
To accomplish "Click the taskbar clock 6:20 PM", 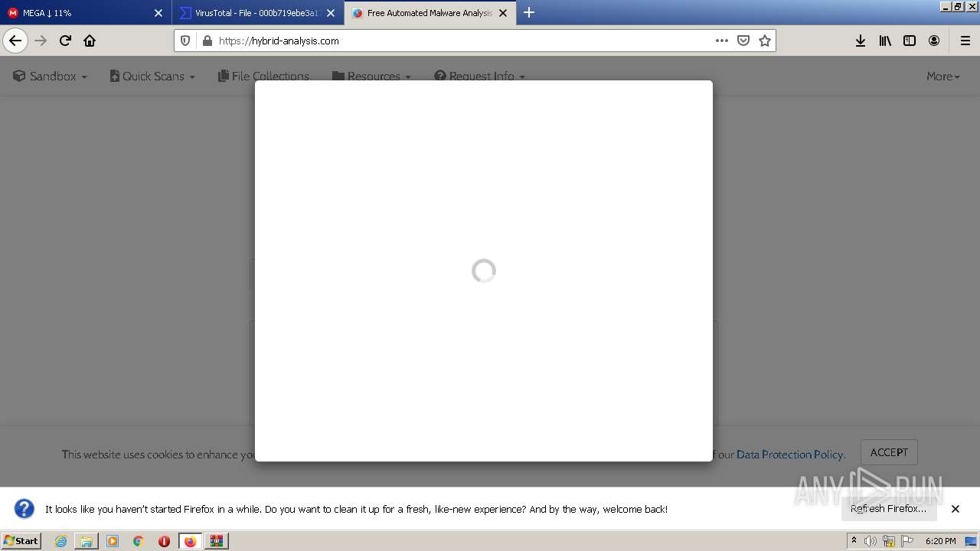I will tap(940, 541).
